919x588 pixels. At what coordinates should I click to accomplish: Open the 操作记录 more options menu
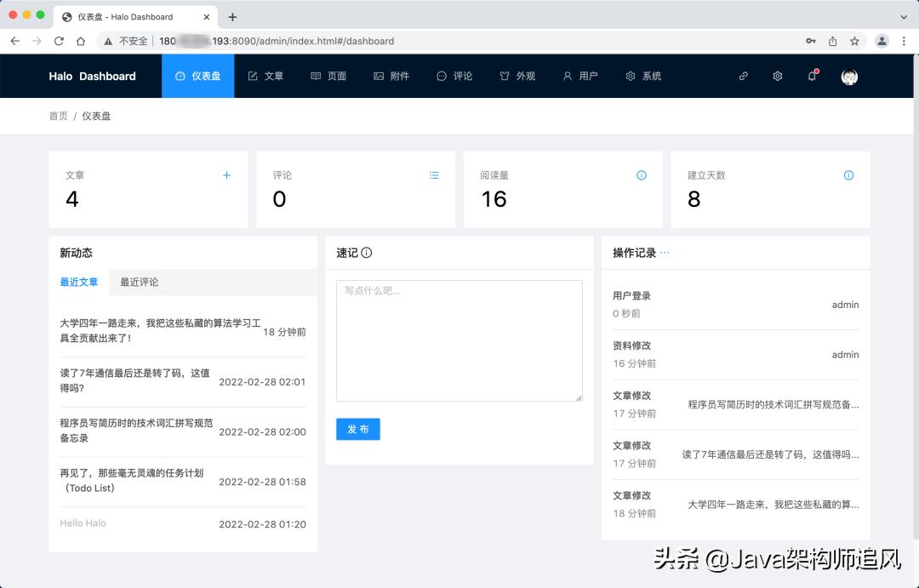(x=665, y=252)
